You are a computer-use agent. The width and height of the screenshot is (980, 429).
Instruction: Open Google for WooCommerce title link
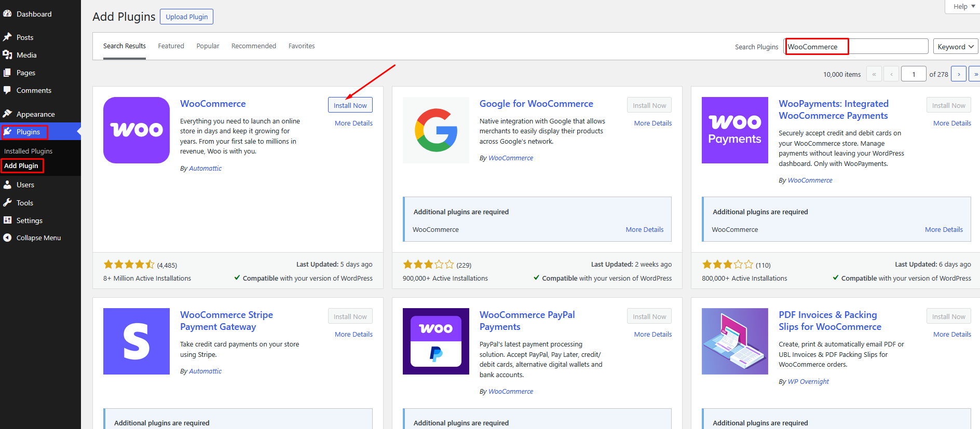coord(536,104)
